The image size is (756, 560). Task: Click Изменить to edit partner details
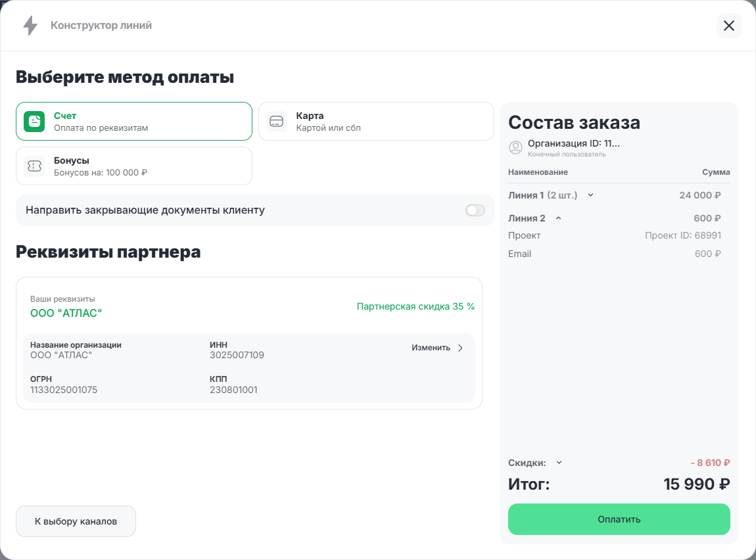[x=431, y=348]
